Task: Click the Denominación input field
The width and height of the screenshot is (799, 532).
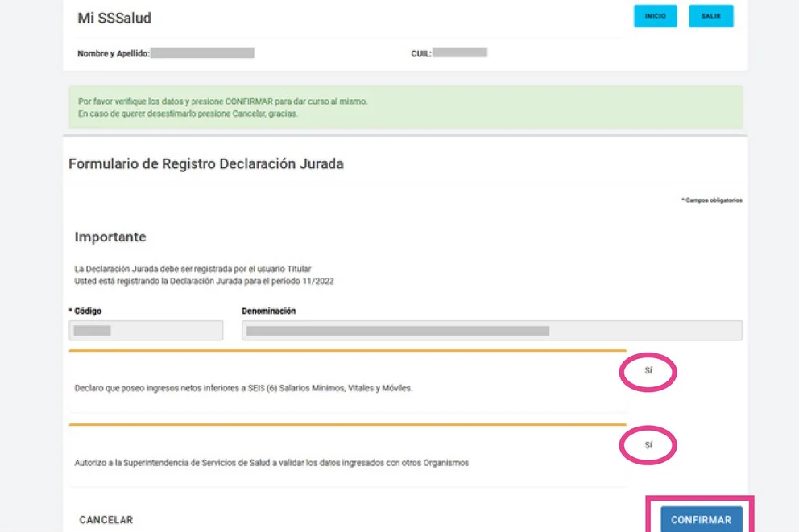Action: pos(491,330)
